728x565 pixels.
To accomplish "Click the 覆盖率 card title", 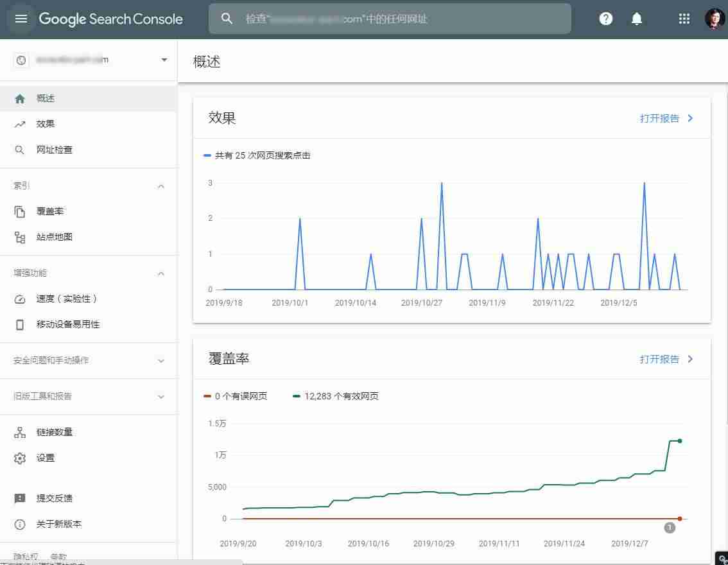I will point(229,358).
